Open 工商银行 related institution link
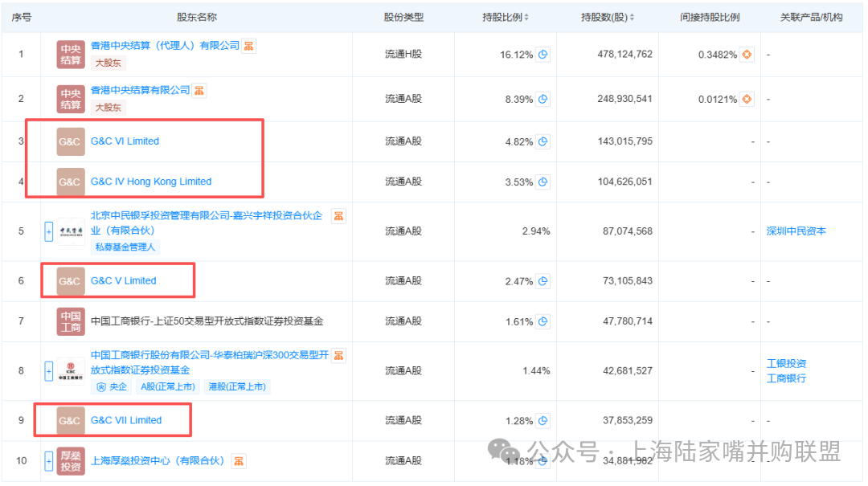The width and height of the screenshot is (868, 486). [x=786, y=378]
